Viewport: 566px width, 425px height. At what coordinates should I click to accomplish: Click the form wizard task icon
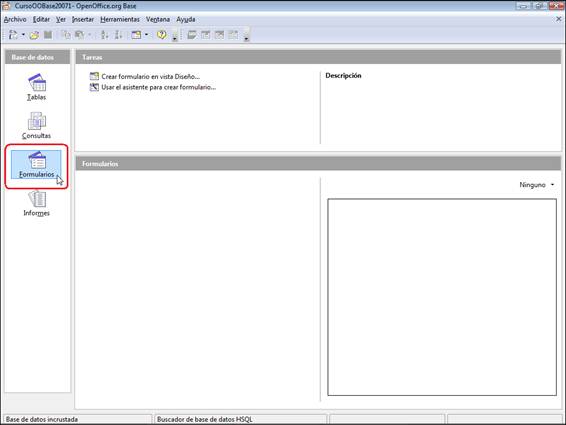[94, 87]
